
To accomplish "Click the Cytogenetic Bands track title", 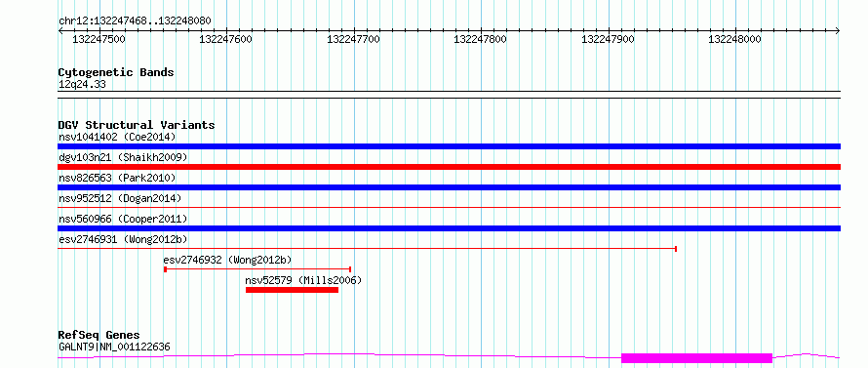I will click(116, 72).
